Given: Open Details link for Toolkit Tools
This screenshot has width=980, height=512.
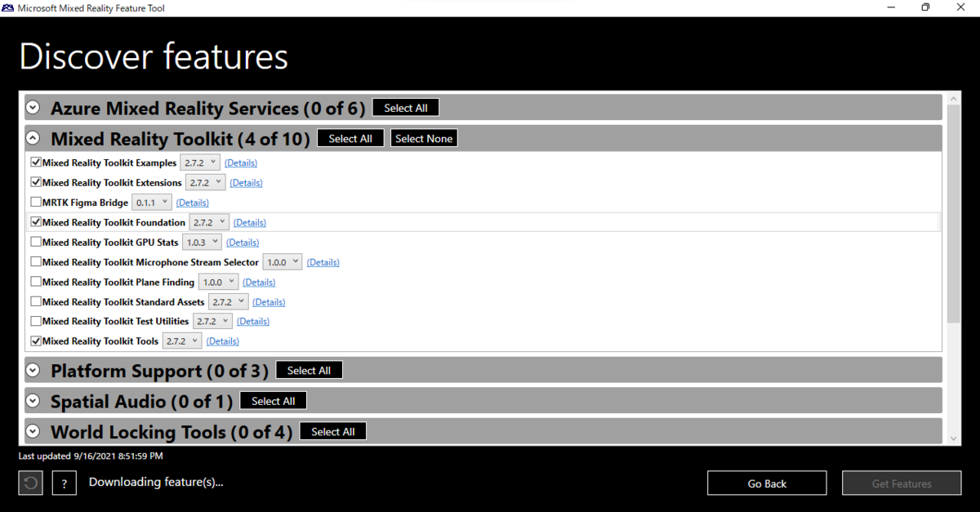Looking at the screenshot, I should point(223,341).
